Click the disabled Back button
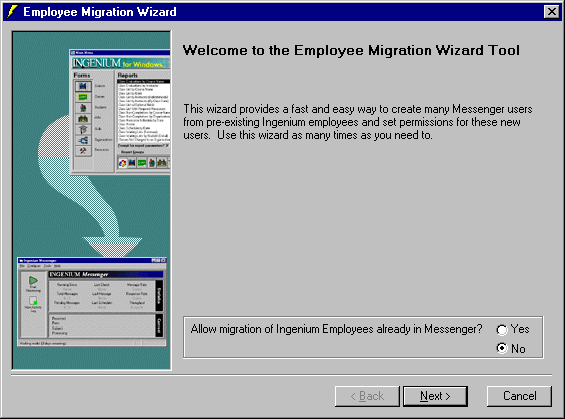 coord(367,396)
